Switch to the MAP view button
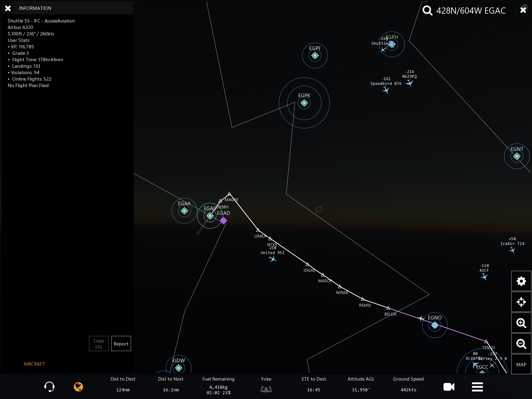The width and height of the screenshot is (532, 399). (521, 364)
